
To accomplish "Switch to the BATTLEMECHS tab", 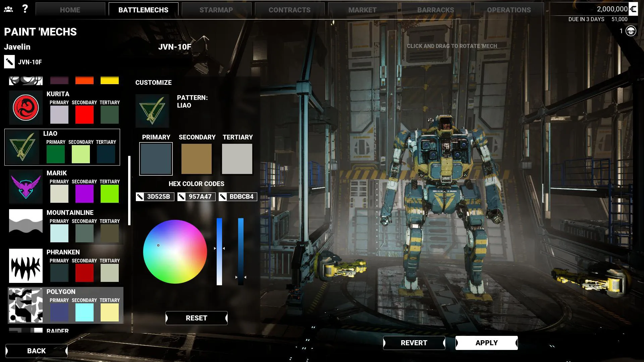I will (x=143, y=10).
